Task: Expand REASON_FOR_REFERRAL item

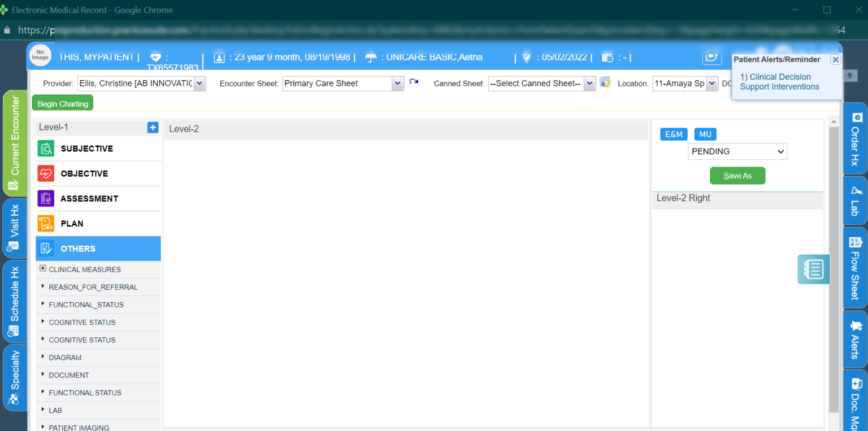Action: pos(43,286)
